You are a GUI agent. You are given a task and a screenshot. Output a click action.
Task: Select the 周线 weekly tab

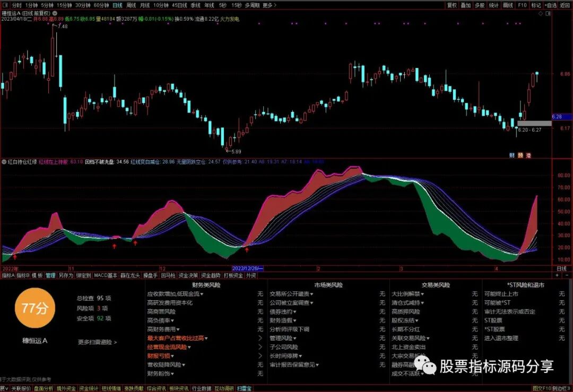point(131,5)
